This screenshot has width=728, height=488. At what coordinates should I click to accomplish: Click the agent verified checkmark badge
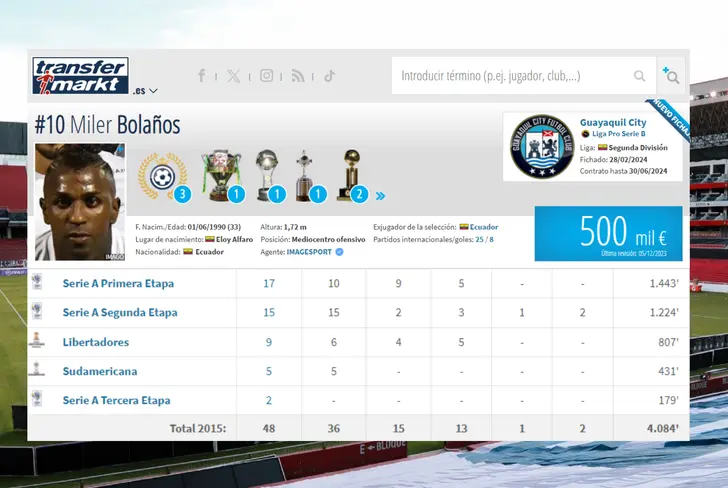(339, 252)
